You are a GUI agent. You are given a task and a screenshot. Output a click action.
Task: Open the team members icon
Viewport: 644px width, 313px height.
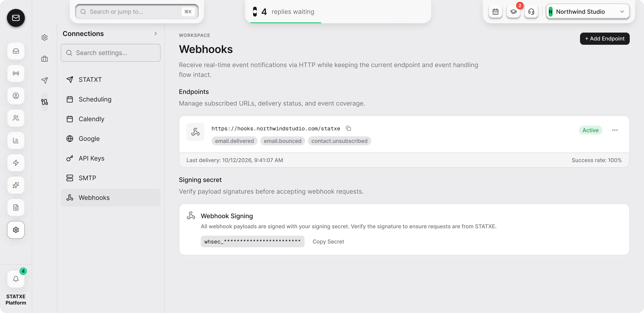click(16, 118)
